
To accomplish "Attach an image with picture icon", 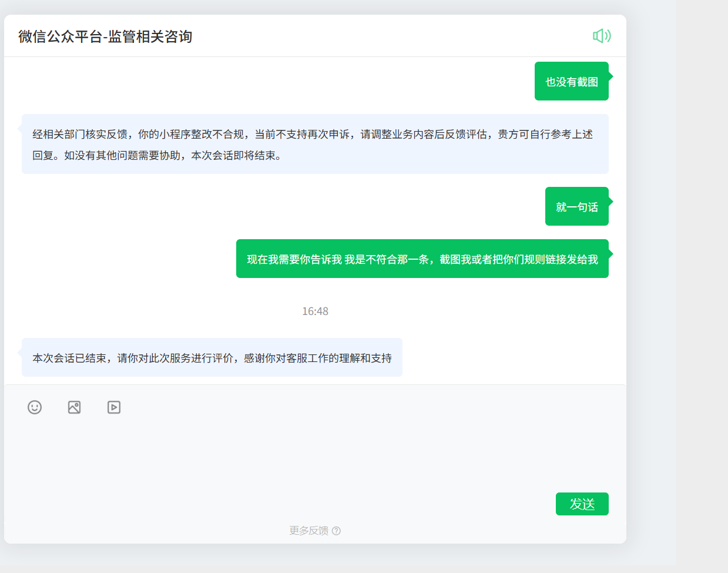I will pos(74,407).
